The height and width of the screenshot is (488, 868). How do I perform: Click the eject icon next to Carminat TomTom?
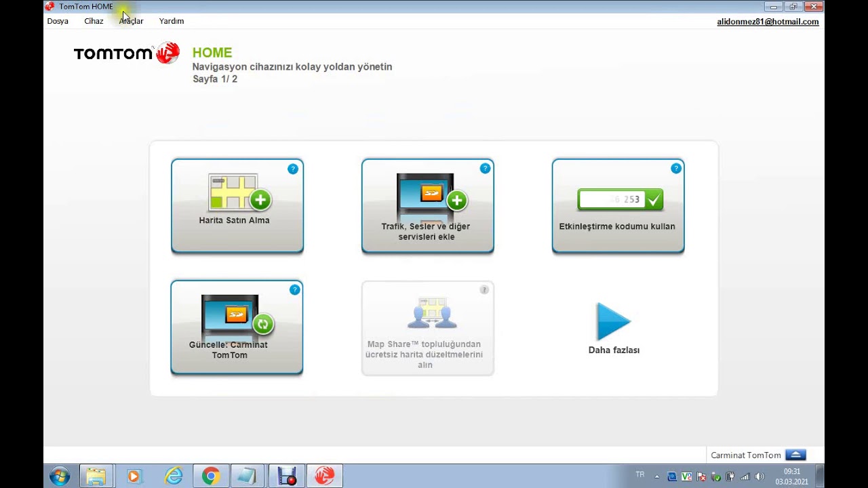click(x=795, y=455)
